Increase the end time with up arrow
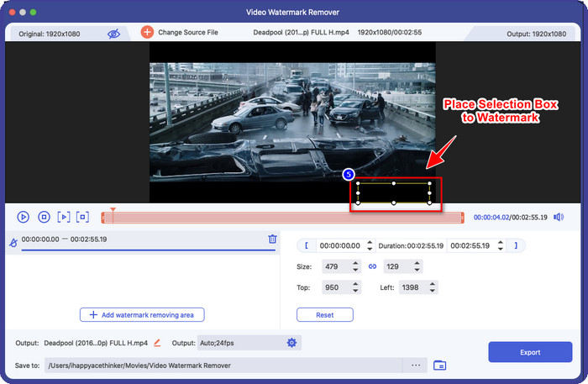588x384 pixels. point(501,243)
